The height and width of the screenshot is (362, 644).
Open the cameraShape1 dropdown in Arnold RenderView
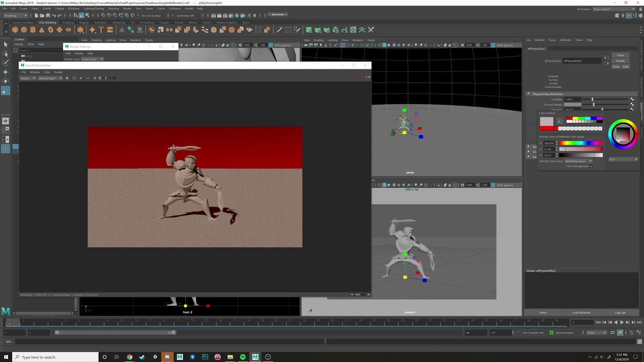[x=49, y=78]
